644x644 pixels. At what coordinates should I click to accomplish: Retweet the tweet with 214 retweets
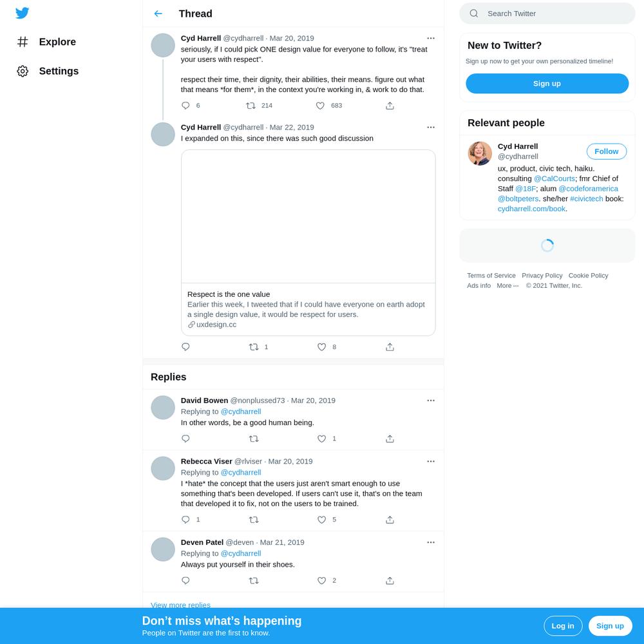coord(251,106)
